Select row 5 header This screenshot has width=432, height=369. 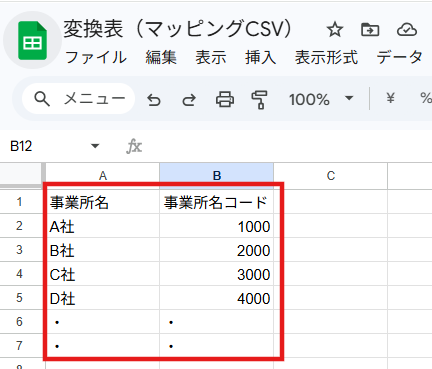[19, 298]
